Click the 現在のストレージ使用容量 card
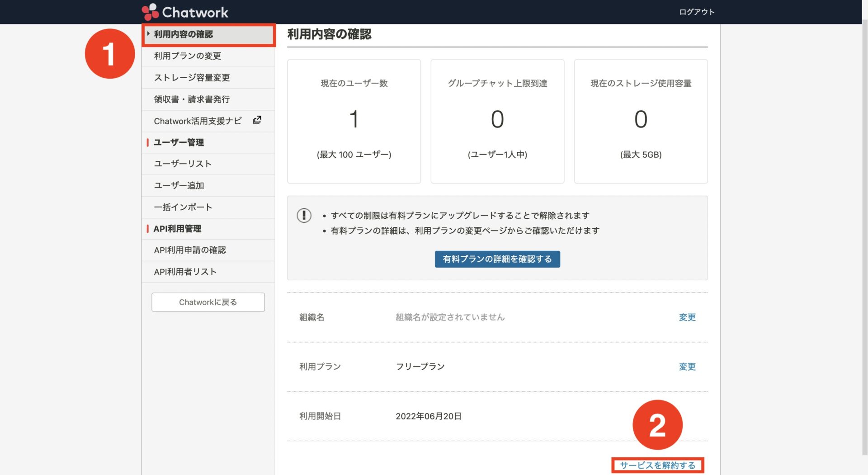 click(x=641, y=121)
